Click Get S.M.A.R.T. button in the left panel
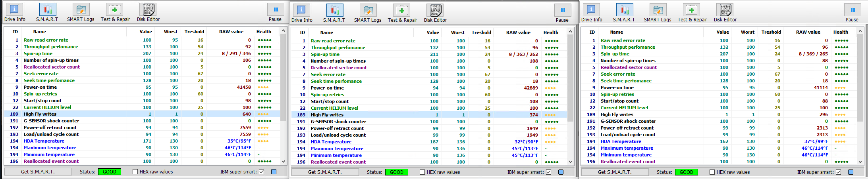 point(38,172)
